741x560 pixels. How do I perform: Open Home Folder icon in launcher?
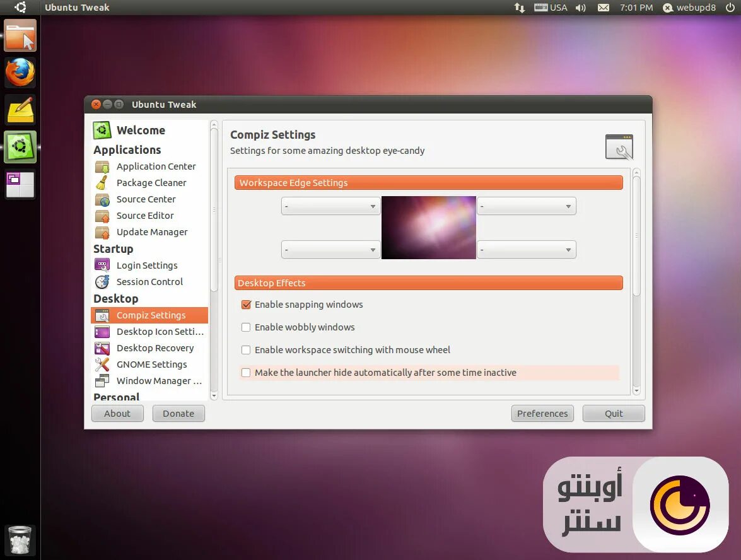[x=20, y=35]
